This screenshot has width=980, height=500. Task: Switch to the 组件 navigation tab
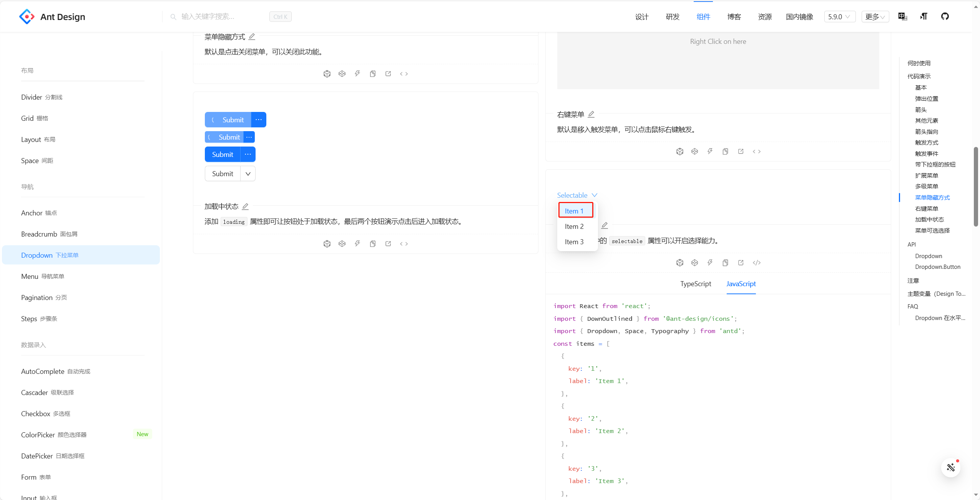coord(703,17)
